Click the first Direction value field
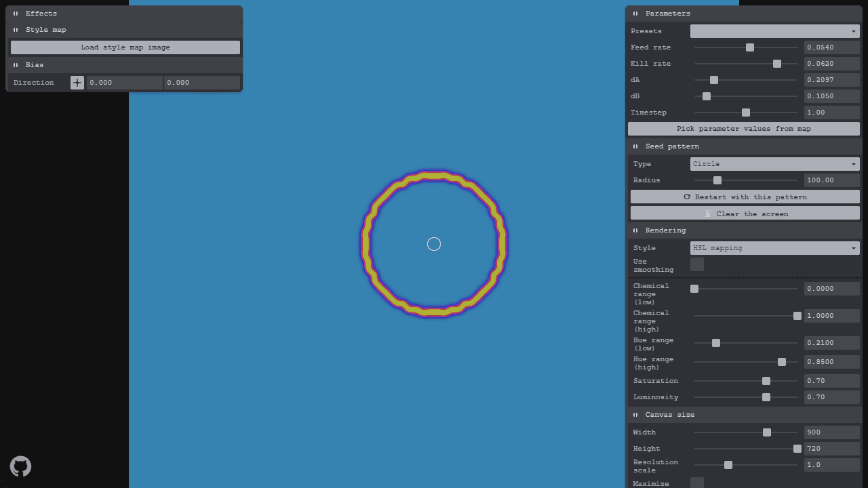The width and height of the screenshot is (868, 488). 125,83
